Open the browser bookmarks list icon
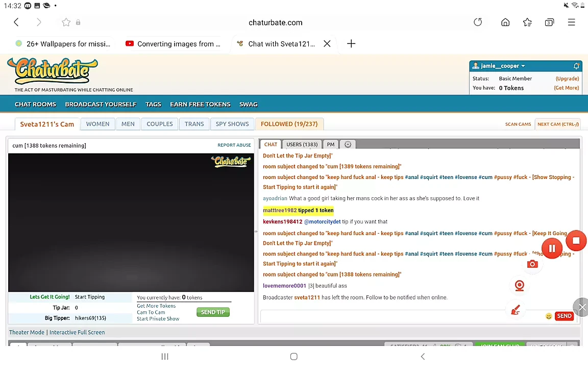This screenshot has width=588, height=368. tap(527, 22)
